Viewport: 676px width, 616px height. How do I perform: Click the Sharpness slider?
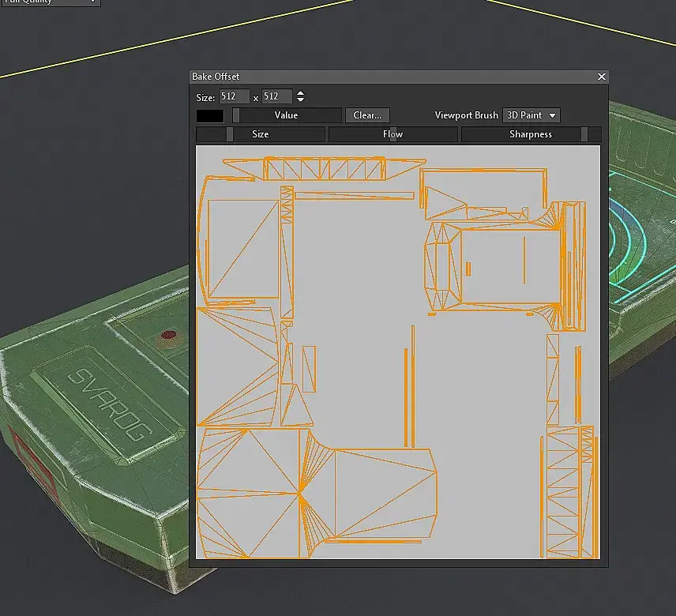point(531,134)
